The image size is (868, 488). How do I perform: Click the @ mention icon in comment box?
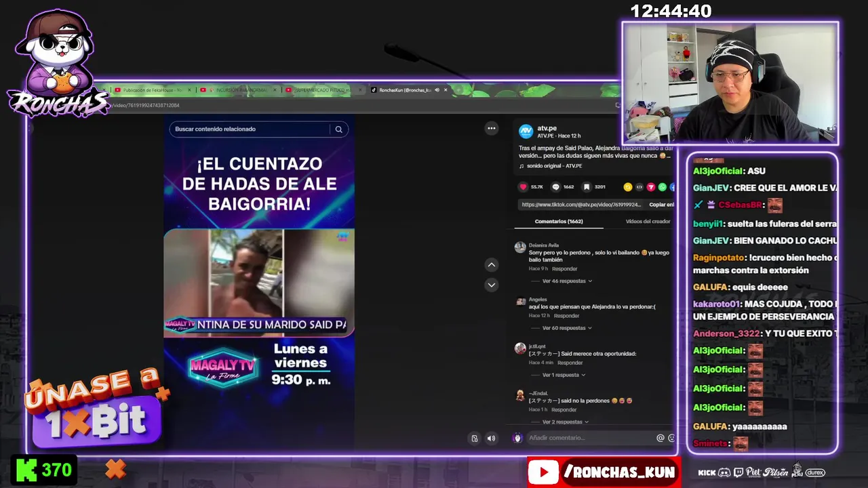660,438
